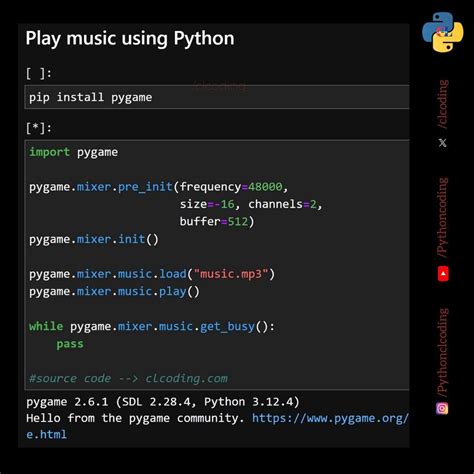Click the 'pygame.mixer.music.play()' line
This screenshot has height=474, width=474.
pos(114,292)
